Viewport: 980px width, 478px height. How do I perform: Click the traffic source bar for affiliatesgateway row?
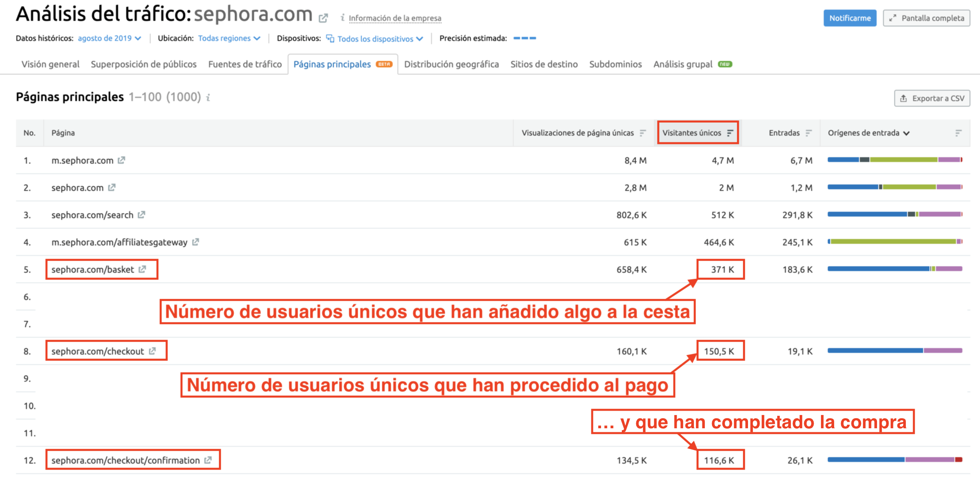click(895, 241)
